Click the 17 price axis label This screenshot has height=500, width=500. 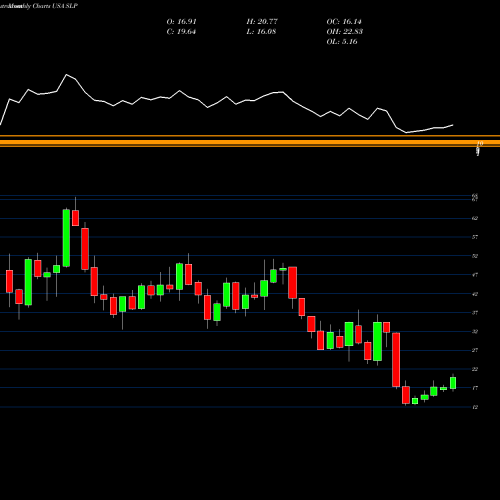pos(475,388)
